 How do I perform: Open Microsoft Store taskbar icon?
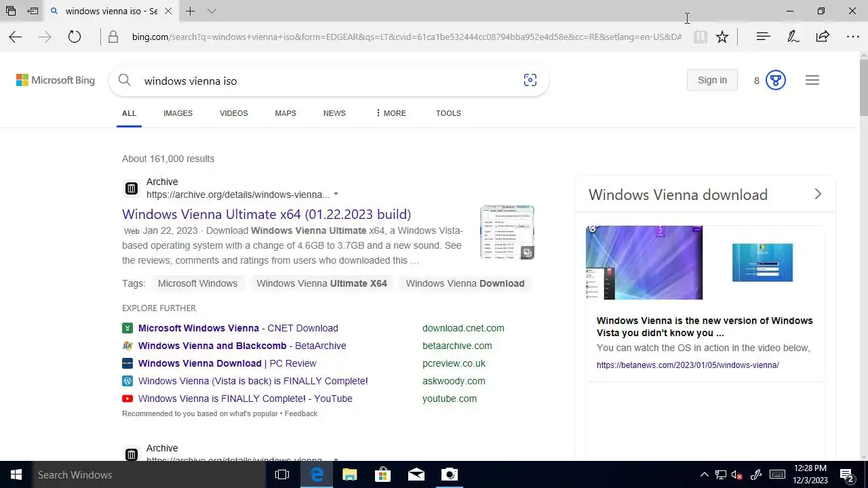[383, 475]
